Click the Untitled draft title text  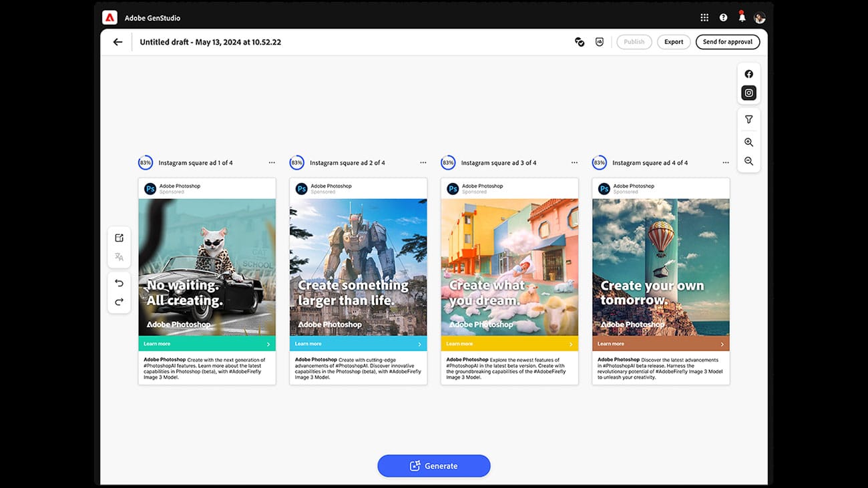(210, 42)
